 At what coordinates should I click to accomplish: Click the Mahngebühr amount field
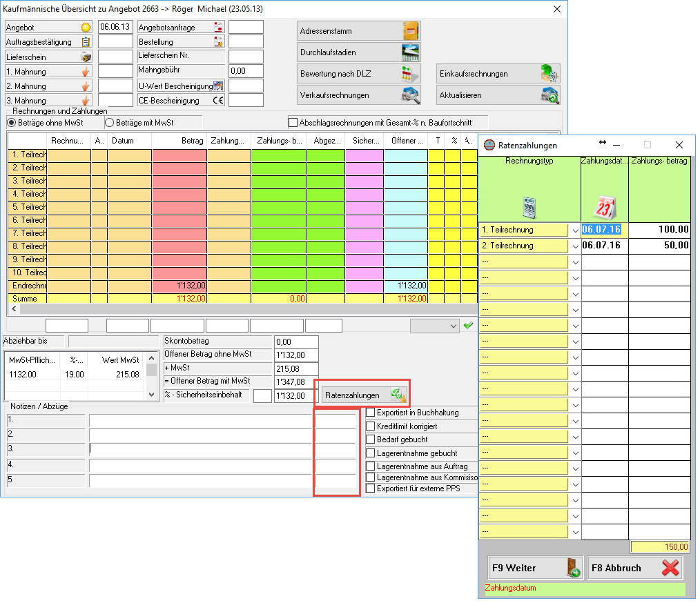246,71
